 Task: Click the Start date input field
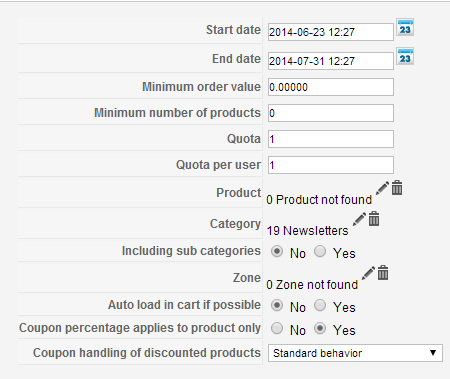pos(331,32)
